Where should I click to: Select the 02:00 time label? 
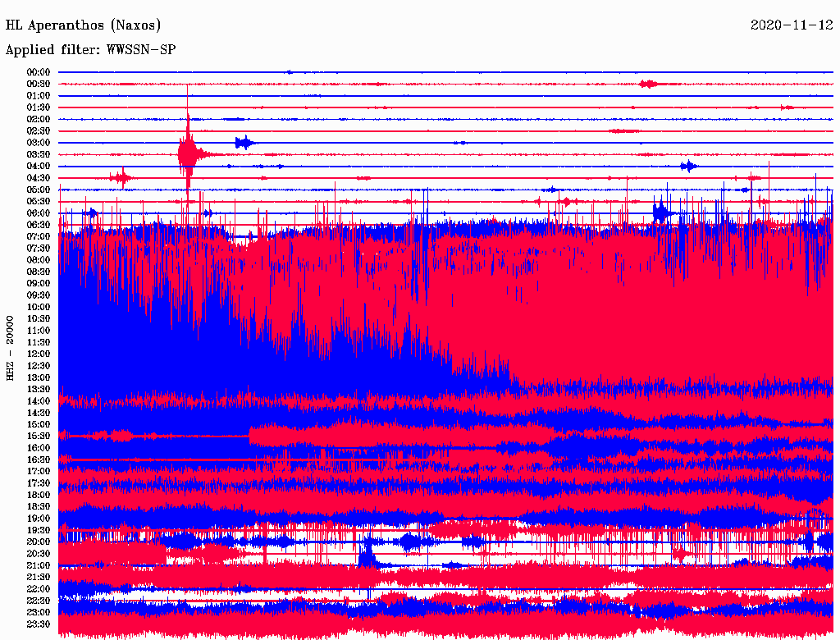pyautogui.click(x=39, y=119)
